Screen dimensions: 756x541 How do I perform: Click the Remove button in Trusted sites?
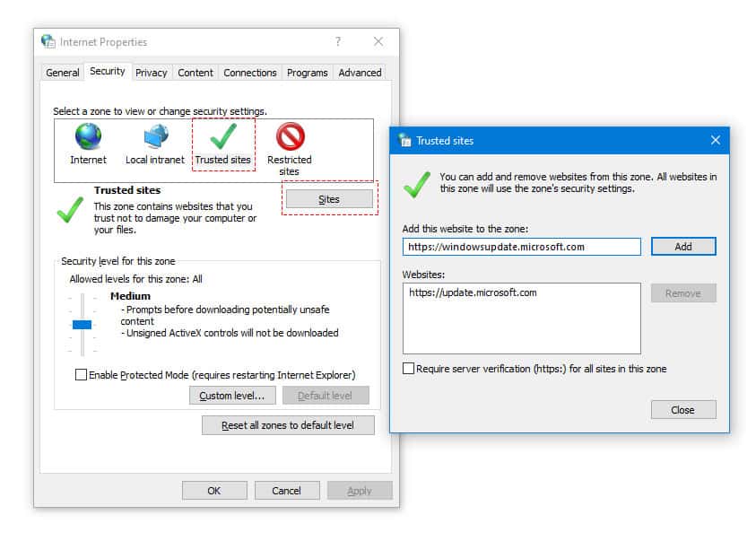point(683,293)
